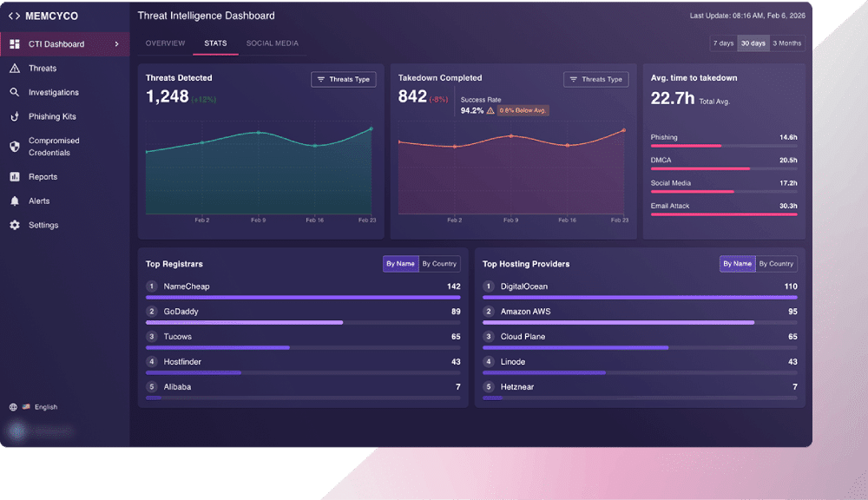Select By Name in Top Hosting Providers
Image resolution: width=868 pixels, height=500 pixels.
(x=737, y=264)
